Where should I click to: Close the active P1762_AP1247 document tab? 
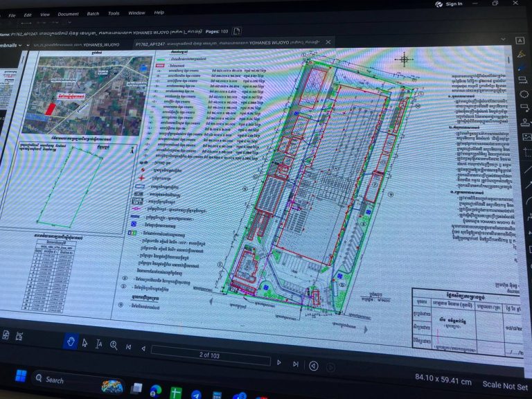(329, 42)
